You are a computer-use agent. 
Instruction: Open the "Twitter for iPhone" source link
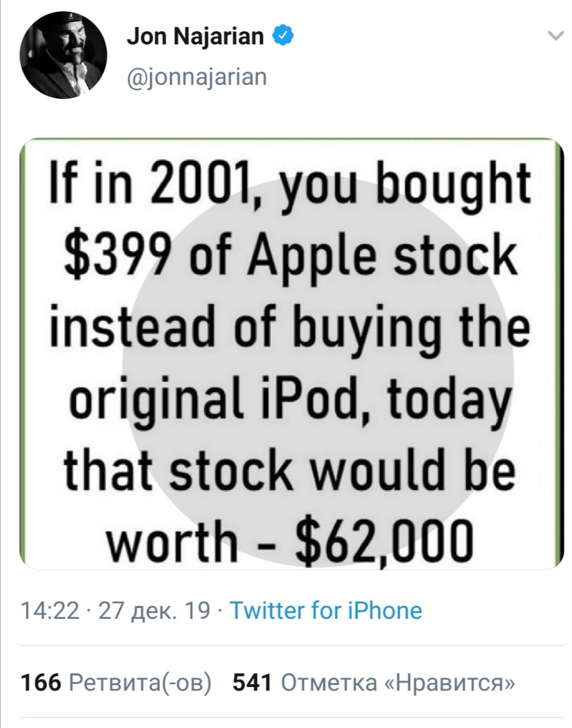325,611
